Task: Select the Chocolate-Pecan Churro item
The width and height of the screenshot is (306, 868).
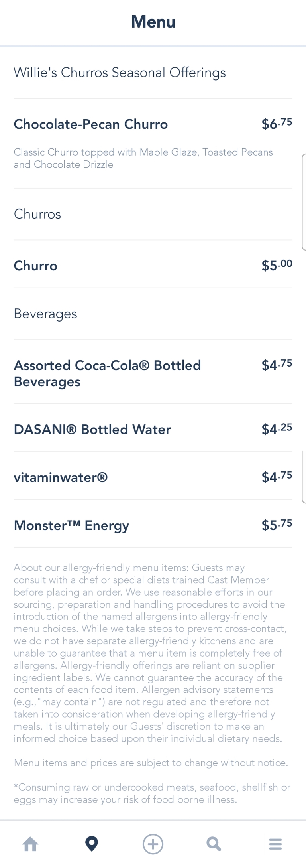Action: [91, 124]
